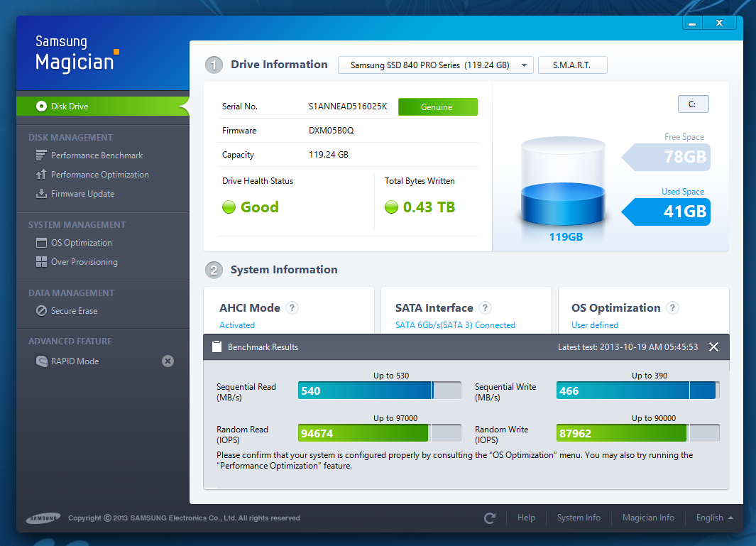Screen dimensions: 756x546
Task: Close the Samsung Magician window
Action: [719, 23]
